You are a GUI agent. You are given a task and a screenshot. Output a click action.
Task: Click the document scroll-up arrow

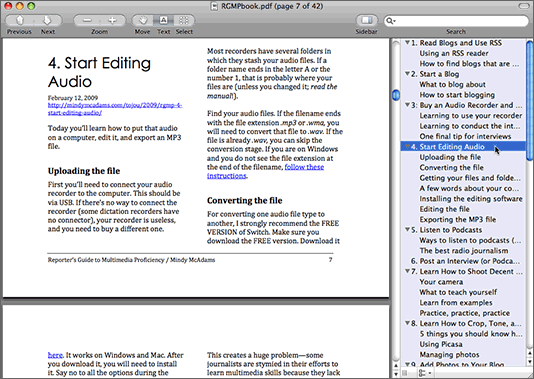click(395, 365)
